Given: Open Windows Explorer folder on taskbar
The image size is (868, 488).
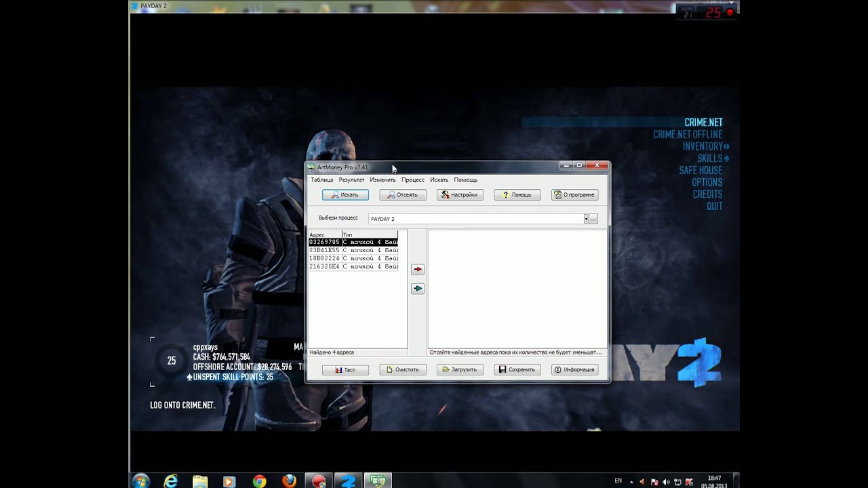Looking at the screenshot, I should tap(200, 481).
